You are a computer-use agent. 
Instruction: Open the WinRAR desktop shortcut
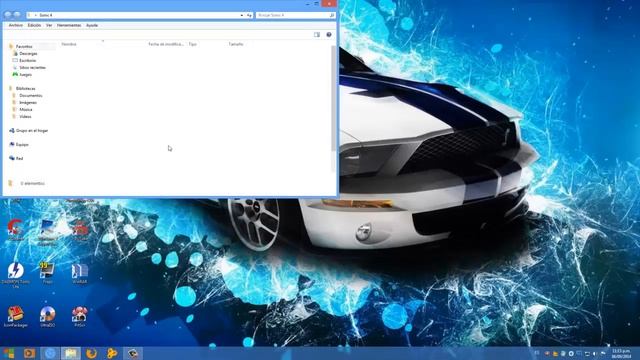tap(80, 273)
